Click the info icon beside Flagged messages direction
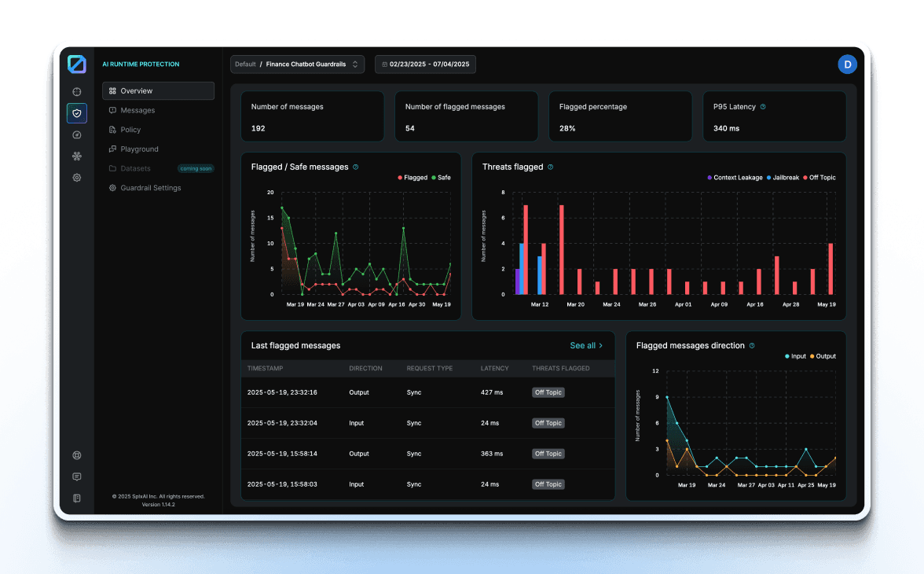The width and height of the screenshot is (924, 574). 752,346
